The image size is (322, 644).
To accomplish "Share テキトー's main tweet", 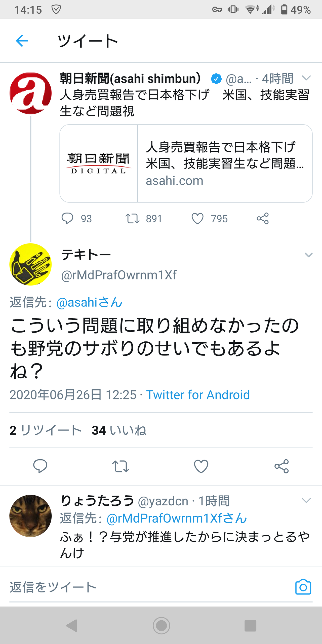I will (x=281, y=466).
